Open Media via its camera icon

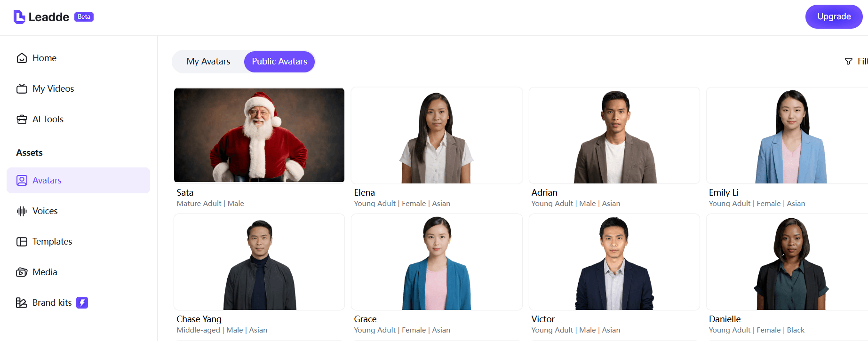pos(22,272)
